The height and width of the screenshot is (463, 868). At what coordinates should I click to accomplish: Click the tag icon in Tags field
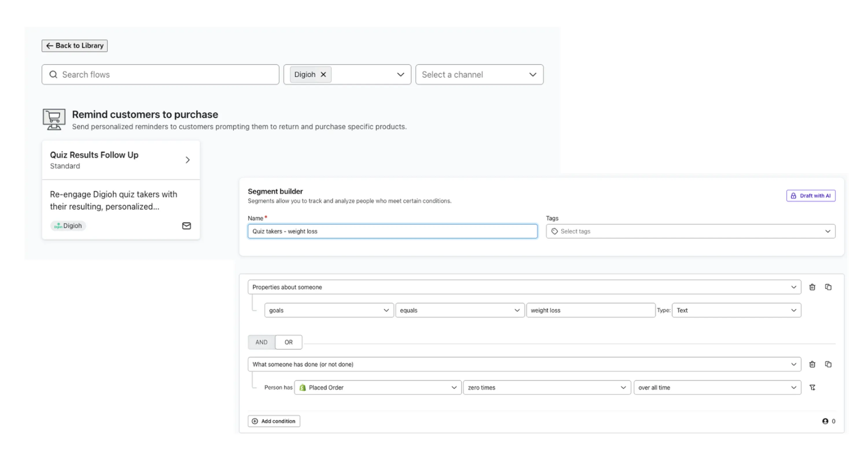point(554,231)
